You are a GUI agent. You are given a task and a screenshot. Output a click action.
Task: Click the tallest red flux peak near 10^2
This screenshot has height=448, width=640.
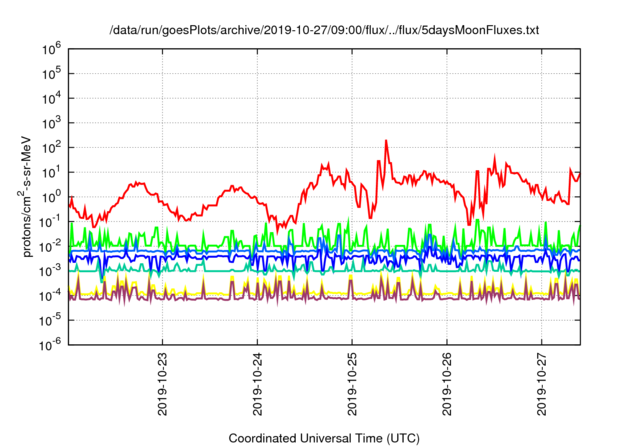tap(386, 141)
